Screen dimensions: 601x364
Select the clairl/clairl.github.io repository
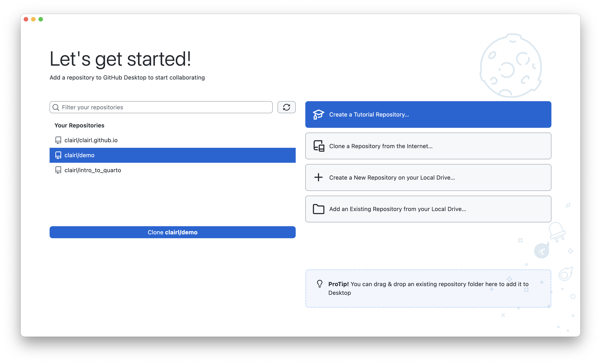click(x=91, y=140)
